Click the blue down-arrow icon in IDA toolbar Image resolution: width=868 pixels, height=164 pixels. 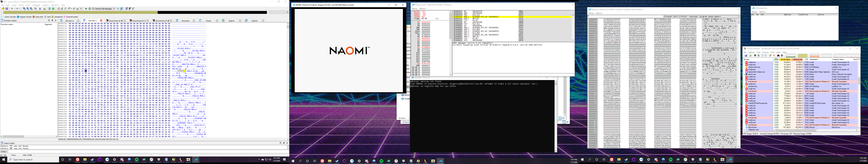pyautogui.click(x=40, y=8)
